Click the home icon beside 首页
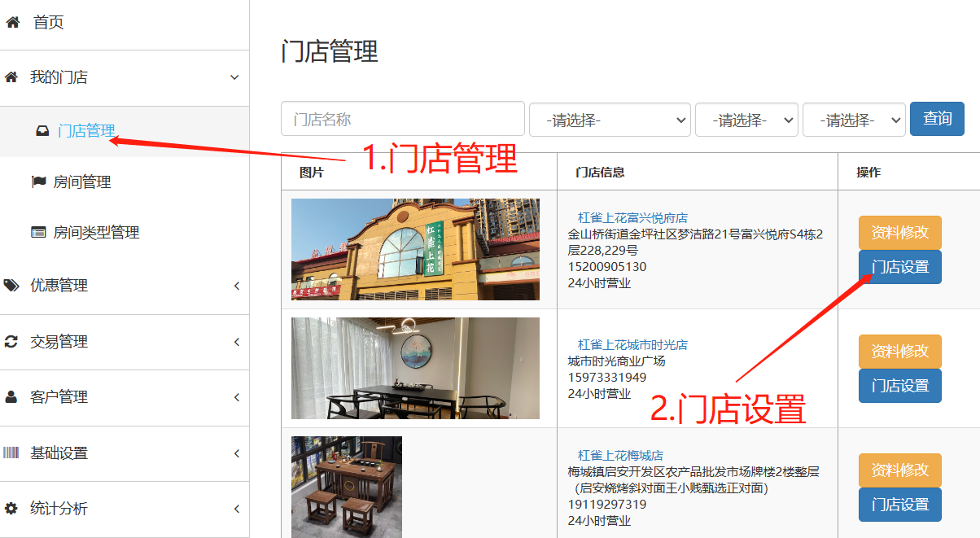This screenshot has width=980, height=538. 12,23
